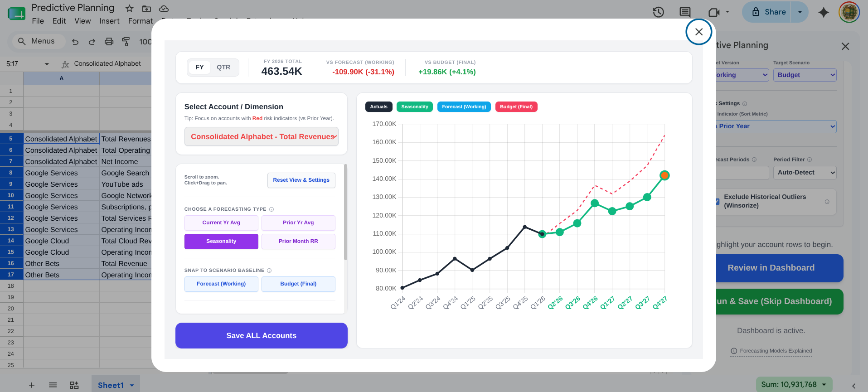Click the cloud save status icon
The height and width of the screenshot is (392, 868).
[164, 8]
